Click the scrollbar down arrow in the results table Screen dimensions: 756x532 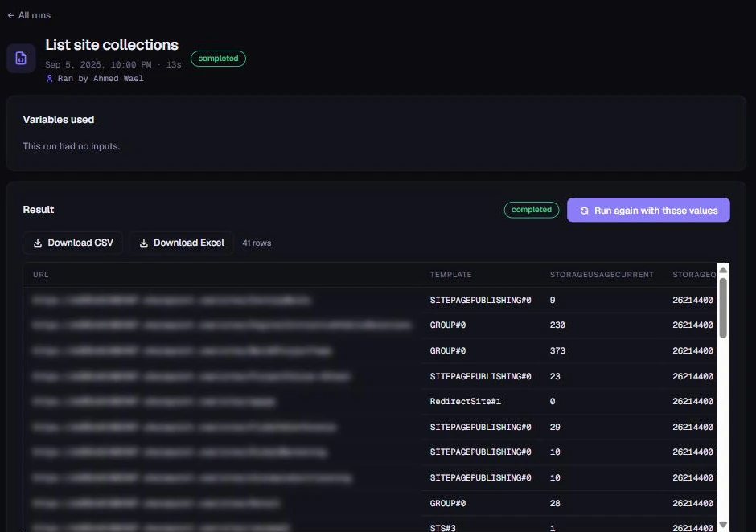pos(723,524)
